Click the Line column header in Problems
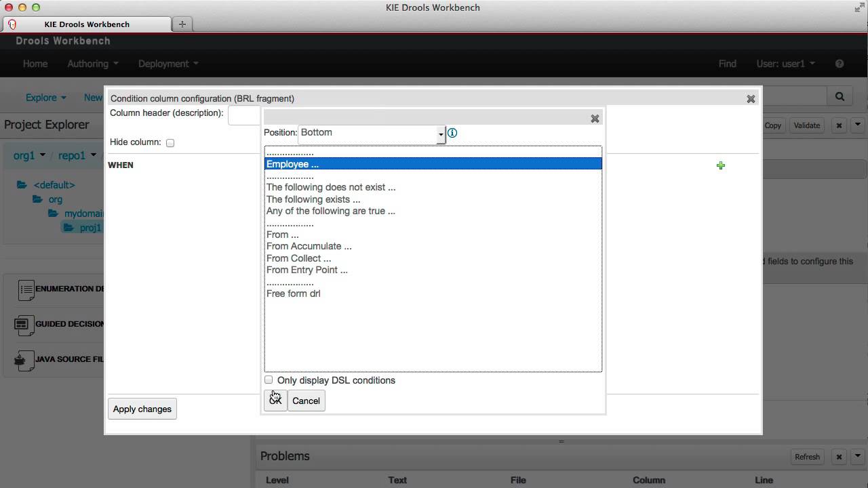Screen dimensions: 868x488 (x=764, y=480)
